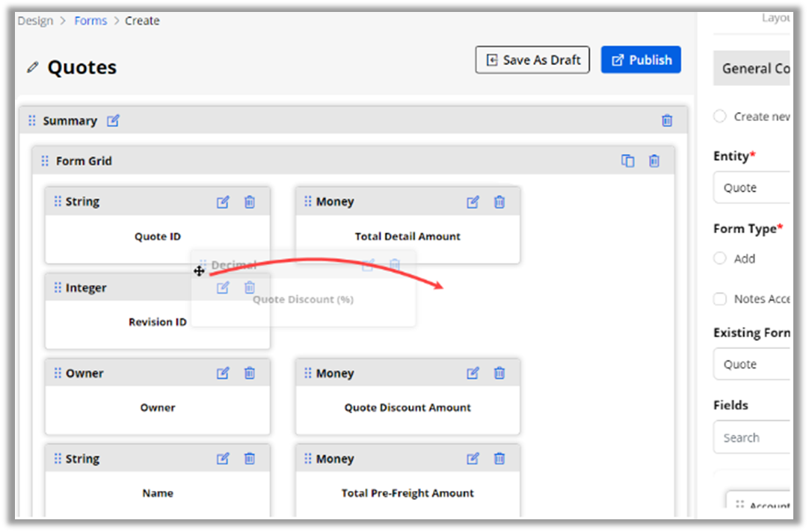Delete the Quote Discount Amount field
This screenshot has width=809, height=532.
click(499, 373)
